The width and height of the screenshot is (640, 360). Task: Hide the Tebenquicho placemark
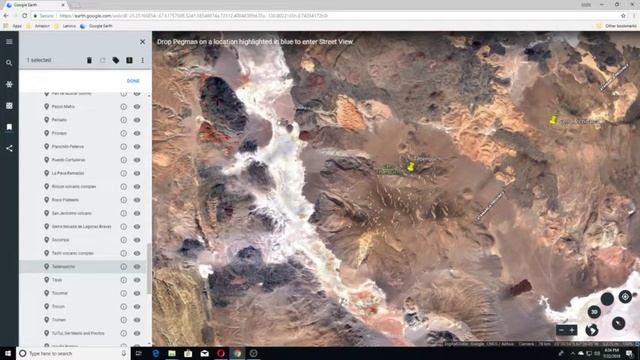[137, 267]
